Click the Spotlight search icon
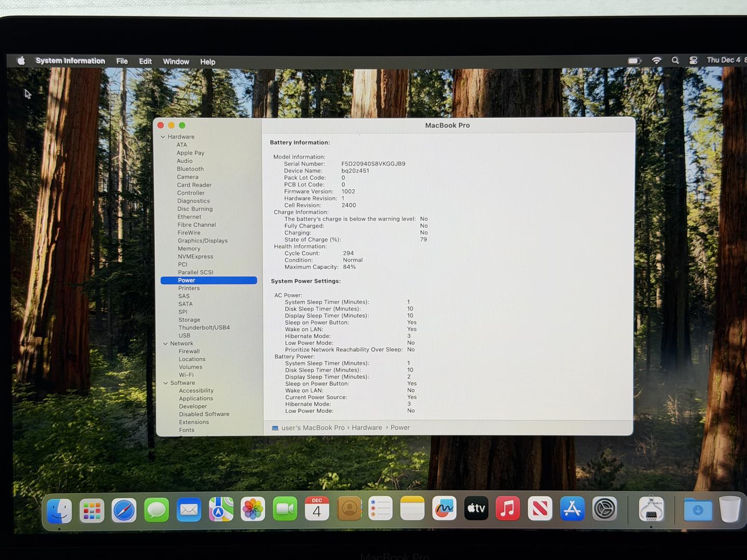The height and width of the screenshot is (560, 747). [x=675, y=61]
